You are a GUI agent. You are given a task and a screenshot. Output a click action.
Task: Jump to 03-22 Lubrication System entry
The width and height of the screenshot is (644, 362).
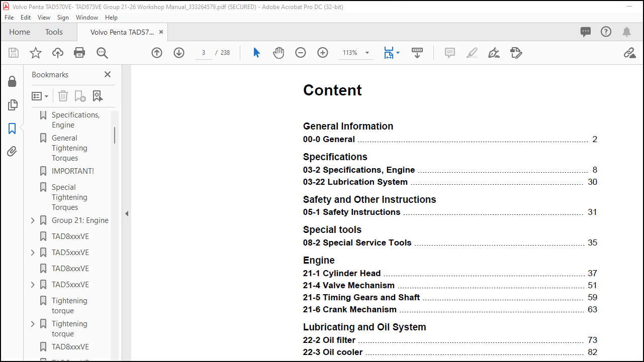[x=450, y=182]
